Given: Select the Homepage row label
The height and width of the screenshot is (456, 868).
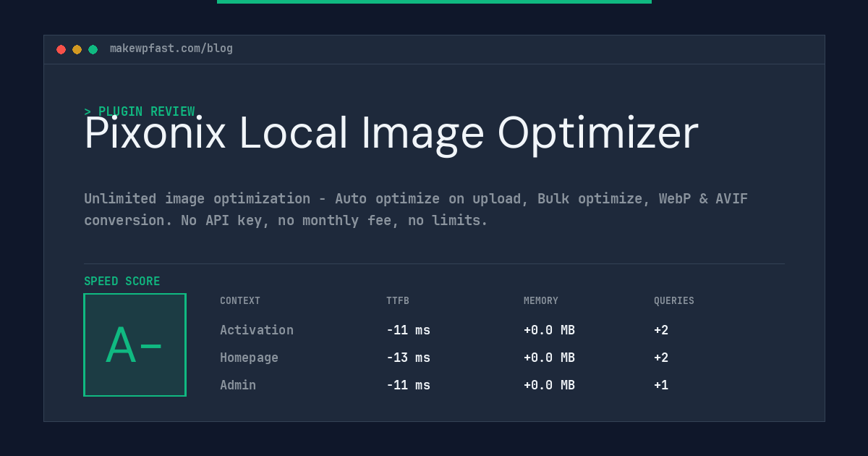Looking at the screenshot, I should coord(249,358).
